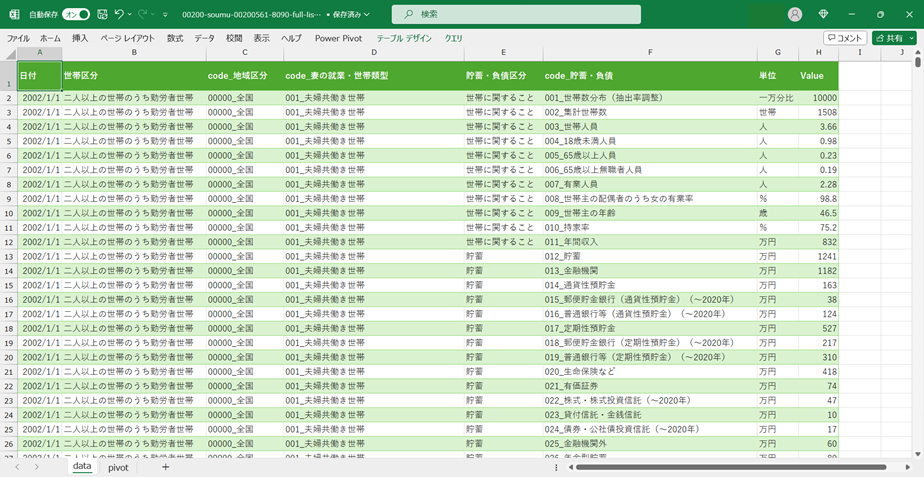
Task: Open the Customize Quick Access Toolbar dropdown
Action: (169, 15)
